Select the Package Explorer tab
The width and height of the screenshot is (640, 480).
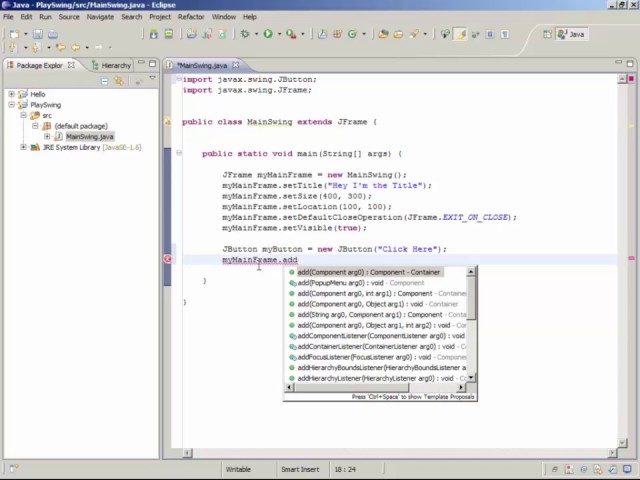40,65
